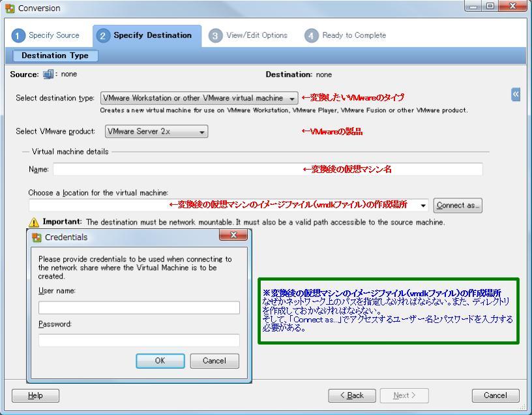Click the Important warning triangle icon
The image size is (532, 415).
pos(34,222)
